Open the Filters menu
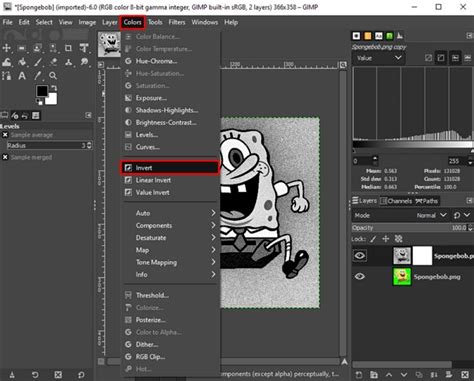Image resolution: width=474 pixels, height=381 pixels. (177, 22)
